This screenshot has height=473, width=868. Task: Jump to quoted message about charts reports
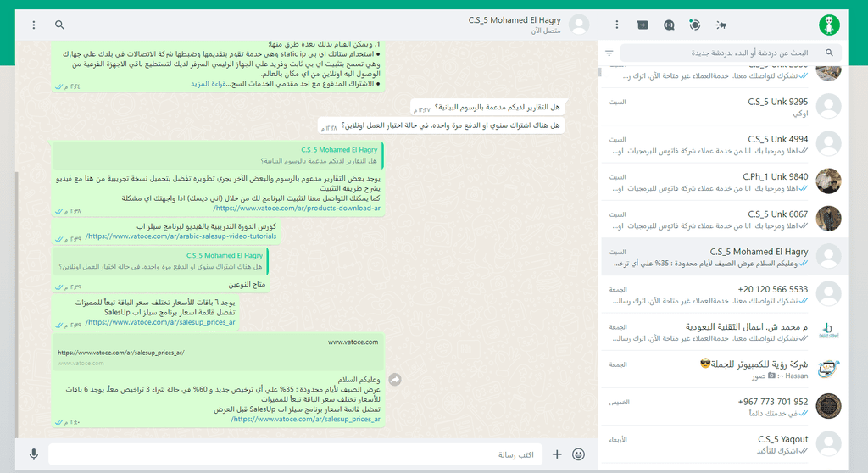coord(218,155)
